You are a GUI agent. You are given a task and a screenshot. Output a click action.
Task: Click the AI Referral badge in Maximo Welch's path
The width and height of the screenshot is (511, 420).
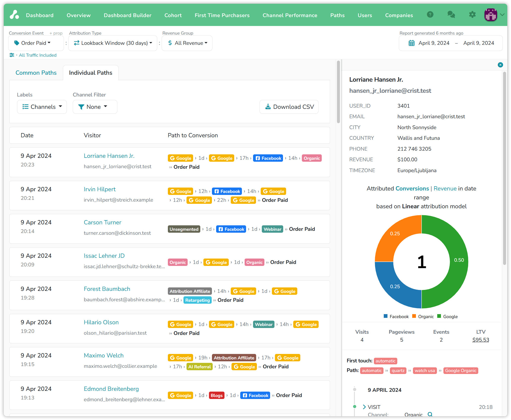pyautogui.click(x=200, y=367)
